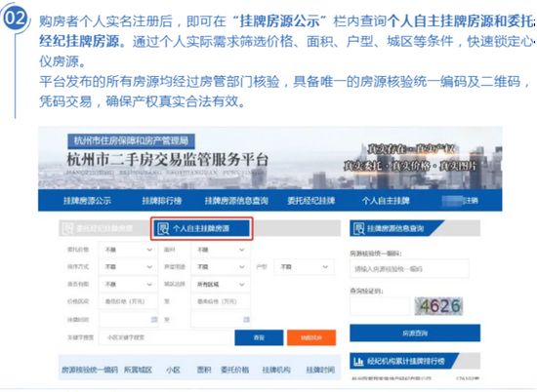This screenshot has width=537, height=392.
Task: Open 挂牌房源信息查询 in the blue navigation bar
Action: click(236, 201)
